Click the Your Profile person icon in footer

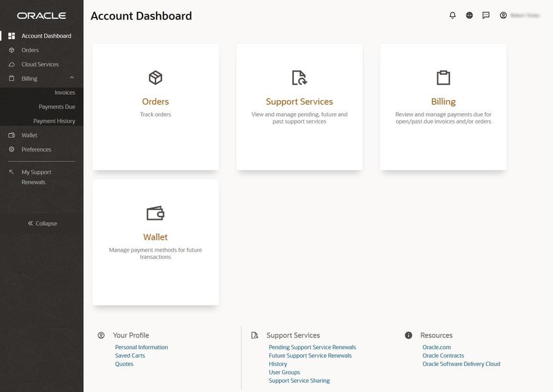coord(101,335)
